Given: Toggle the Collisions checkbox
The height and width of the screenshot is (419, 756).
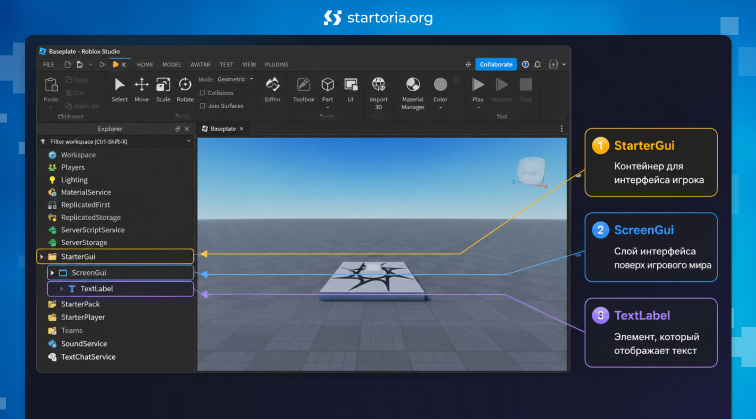Looking at the screenshot, I should click(x=202, y=93).
